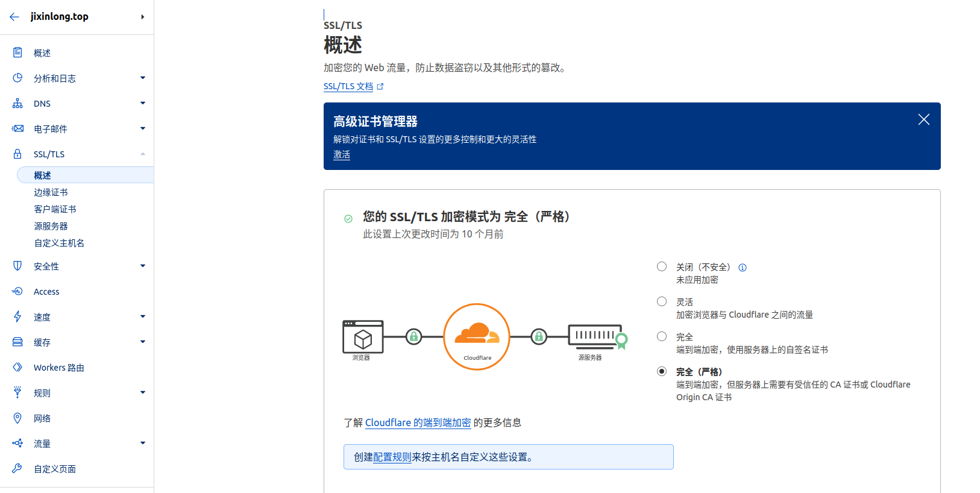Click the 概述 clipboard icon in sidebar
Image resolution: width=980 pixels, height=493 pixels.
pyautogui.click(x=17, y=52)
